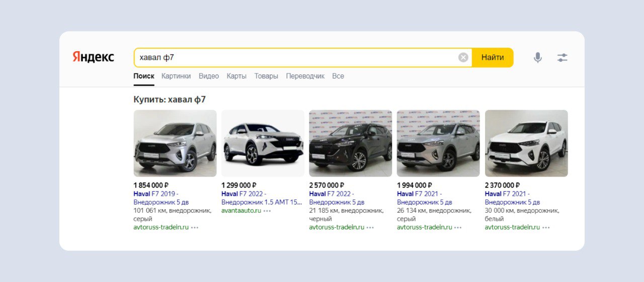Click the Найти search button

pyautogui.click(x=493, y=57)
